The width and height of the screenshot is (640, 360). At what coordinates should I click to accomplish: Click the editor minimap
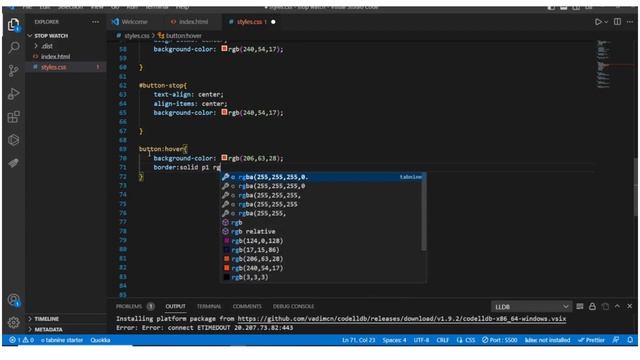604,63
